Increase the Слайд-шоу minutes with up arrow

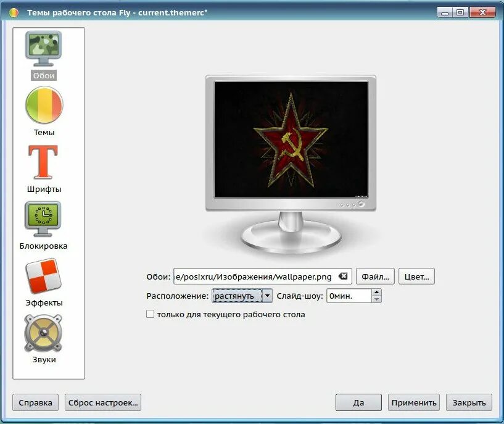click(376, 292)
